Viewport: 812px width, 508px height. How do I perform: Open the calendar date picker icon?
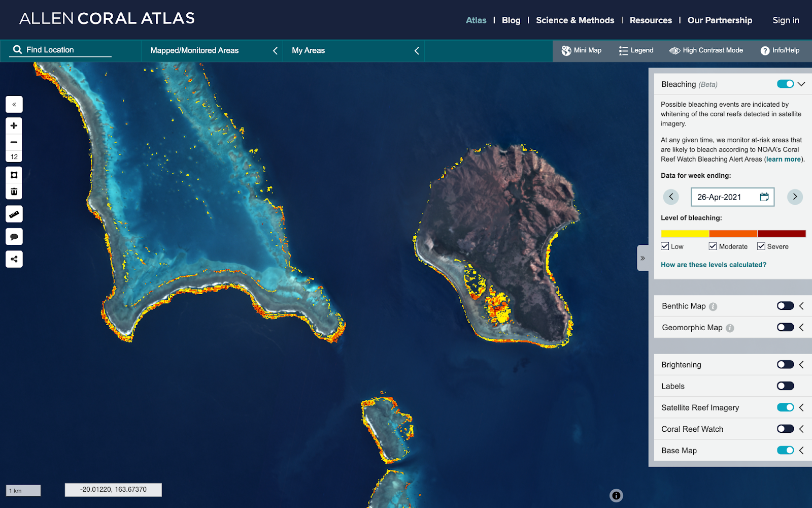pyautogui.click(x=764, y=197)
